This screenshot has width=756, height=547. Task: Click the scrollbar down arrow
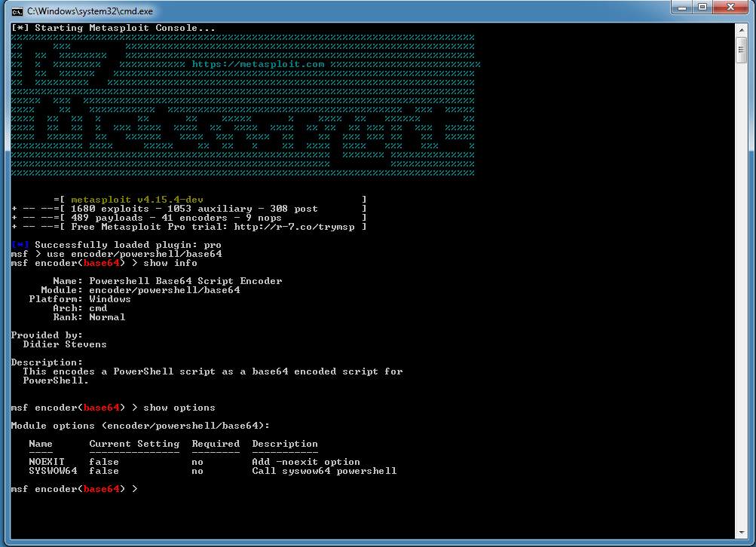[741, 534]
